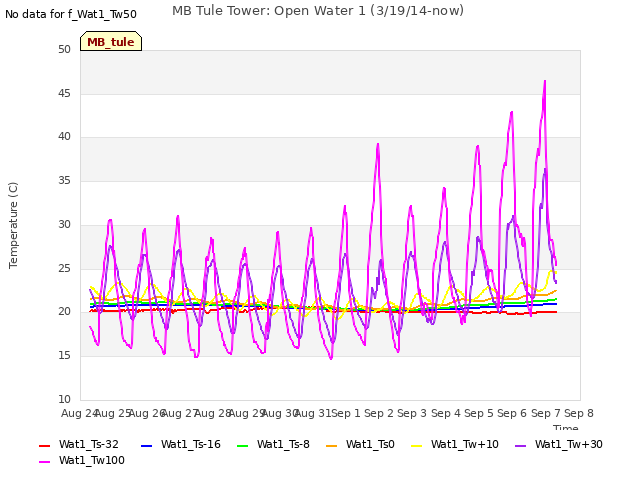Click the 35 y-axis tick label
The height and width of the screenshot is (480, 640).
[x=64, y=180]
